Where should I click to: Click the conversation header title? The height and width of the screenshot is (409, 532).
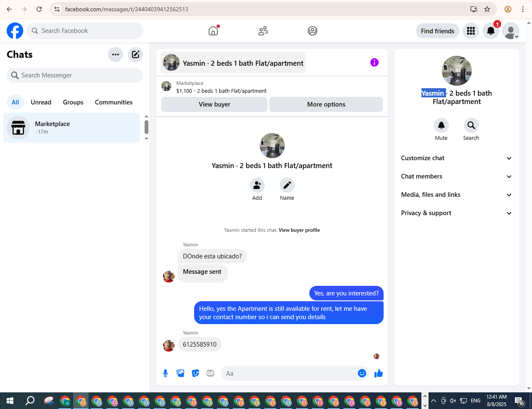[243, 63]
